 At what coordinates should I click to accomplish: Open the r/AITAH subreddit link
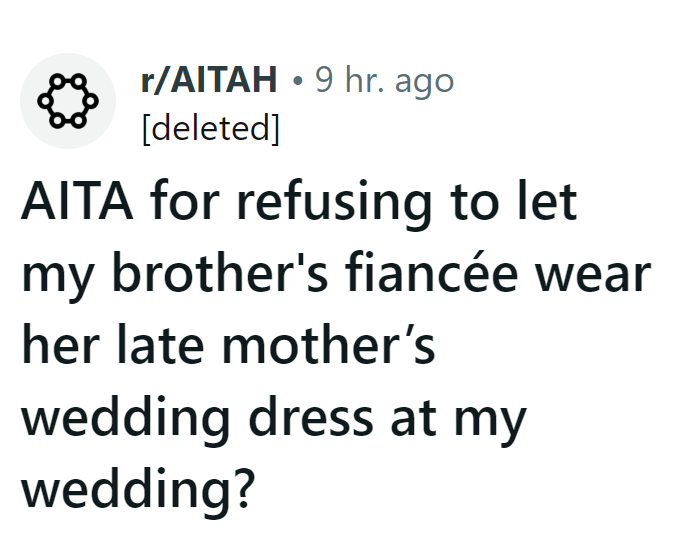pos(209,80)
